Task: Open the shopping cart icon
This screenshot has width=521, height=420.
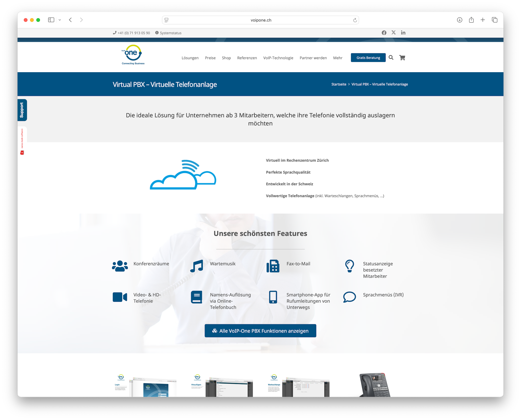Action: click(402, 58)
